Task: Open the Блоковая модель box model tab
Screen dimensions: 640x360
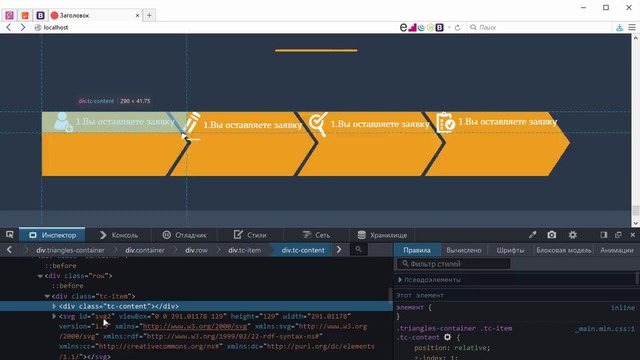Action: point(563,250)
